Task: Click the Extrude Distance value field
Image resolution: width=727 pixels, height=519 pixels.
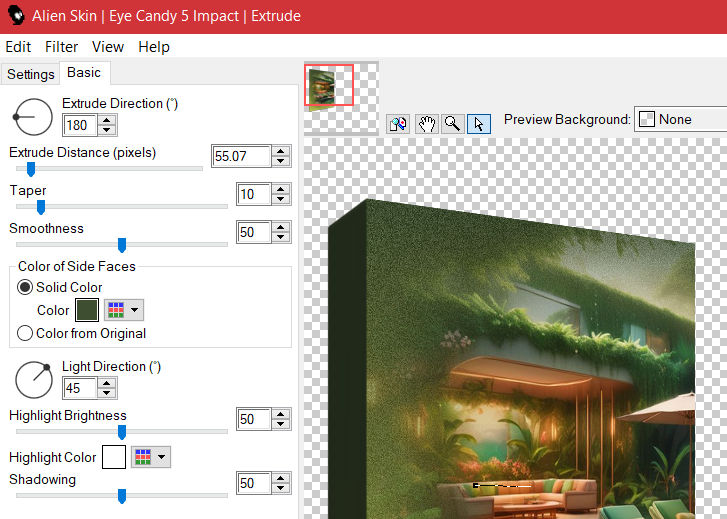Action: click(241, 156)
